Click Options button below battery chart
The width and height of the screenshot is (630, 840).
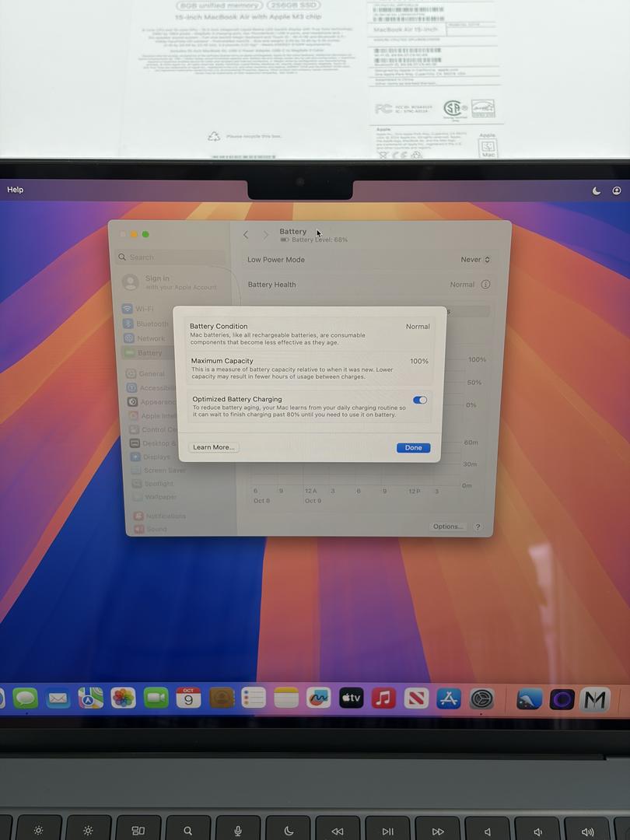(448, 527)
